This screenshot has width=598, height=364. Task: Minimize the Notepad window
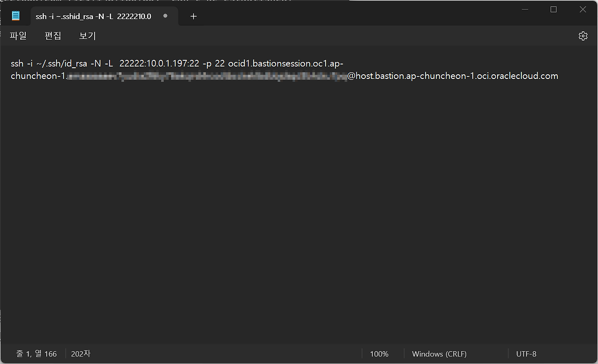[524, 10]
